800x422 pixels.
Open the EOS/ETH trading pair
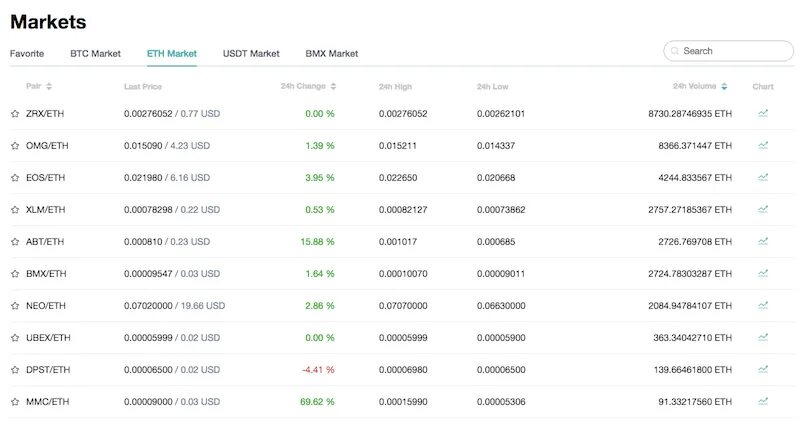45,178
